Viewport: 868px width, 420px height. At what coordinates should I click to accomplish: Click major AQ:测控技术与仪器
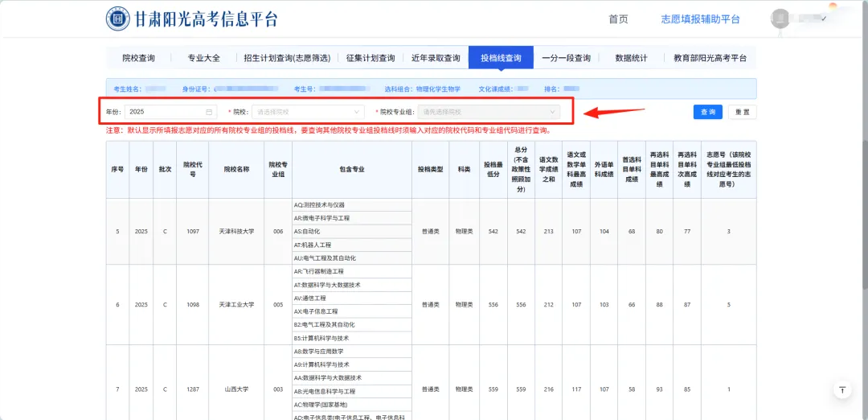352,205
